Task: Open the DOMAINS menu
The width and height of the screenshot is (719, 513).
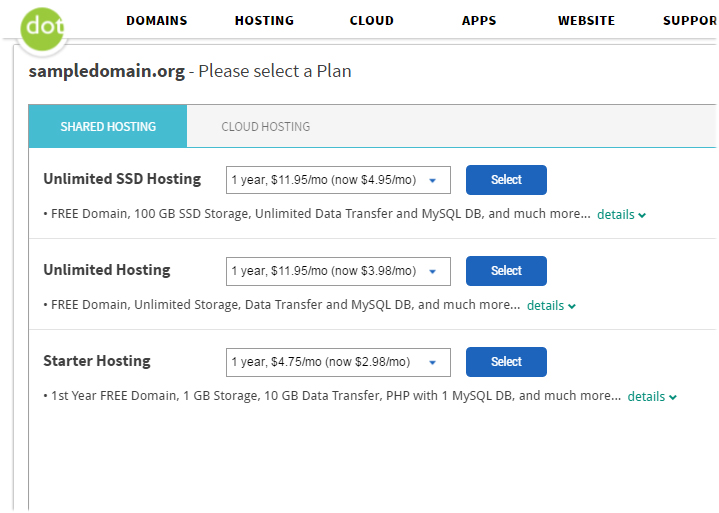Action: pos(157,21)
